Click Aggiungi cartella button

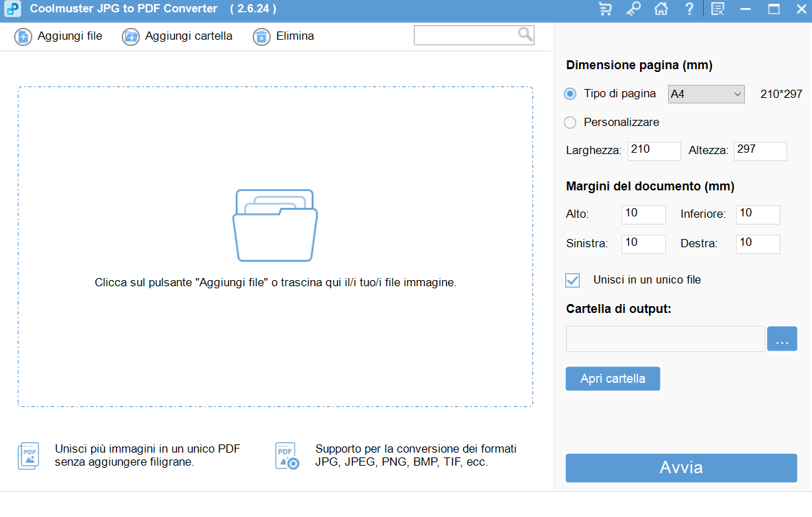tap(177, 36)
